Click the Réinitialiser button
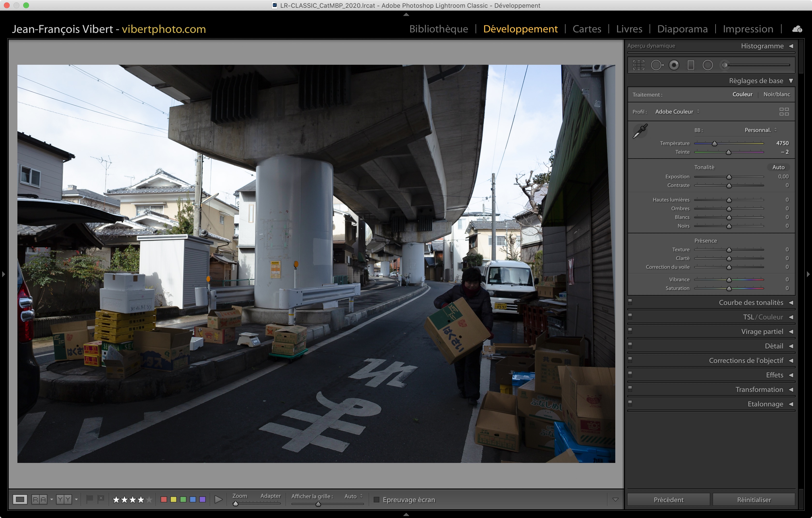 click(x=754, y=499)
